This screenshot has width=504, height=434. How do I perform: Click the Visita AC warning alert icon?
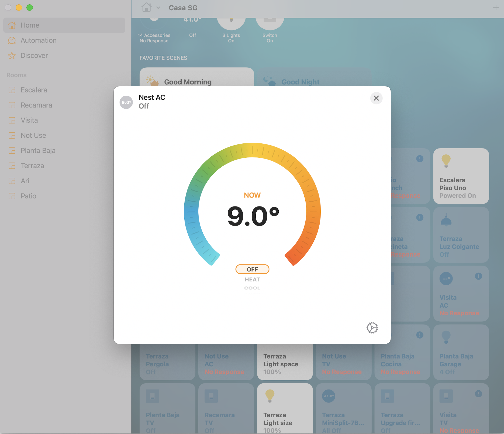[x=478, y=276]
